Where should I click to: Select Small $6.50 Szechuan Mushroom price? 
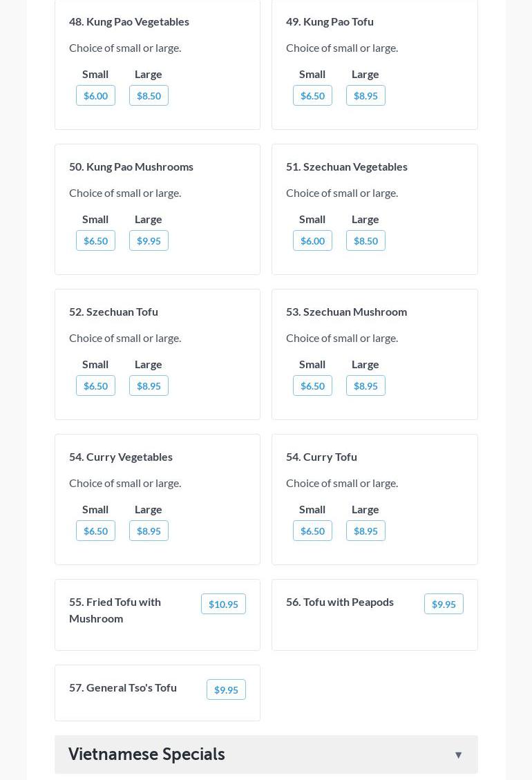tap(312, 386)
